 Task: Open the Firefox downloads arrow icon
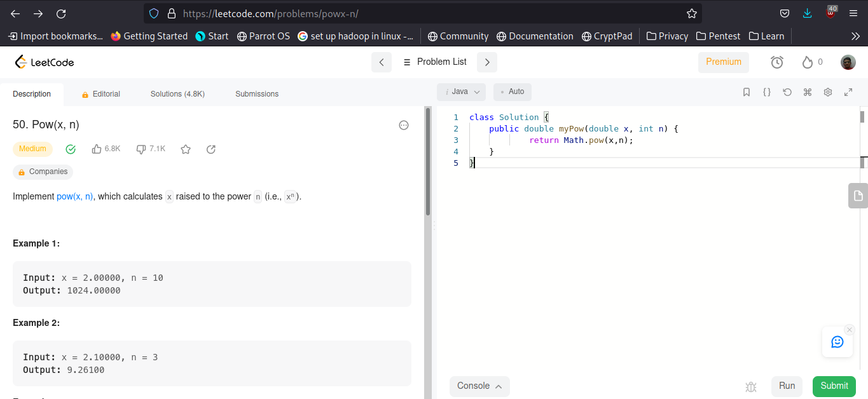point(807,13)
